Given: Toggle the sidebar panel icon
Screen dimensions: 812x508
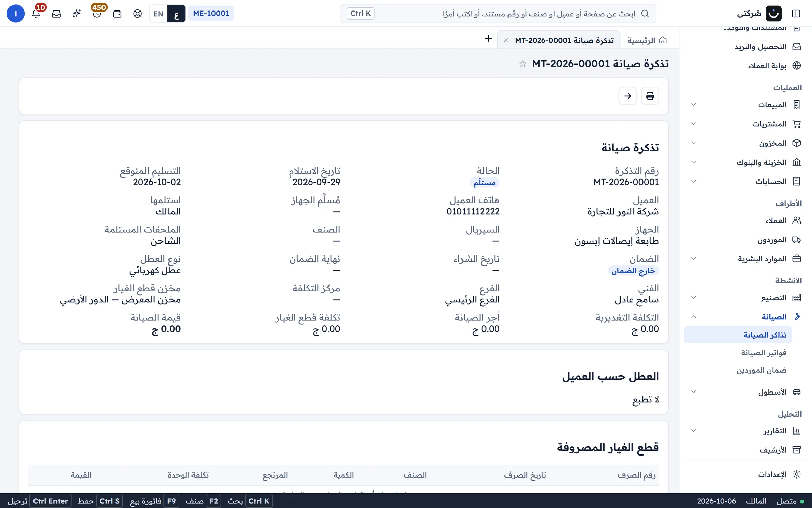Looking at the screenshot, I should click(x=796, y=14).
